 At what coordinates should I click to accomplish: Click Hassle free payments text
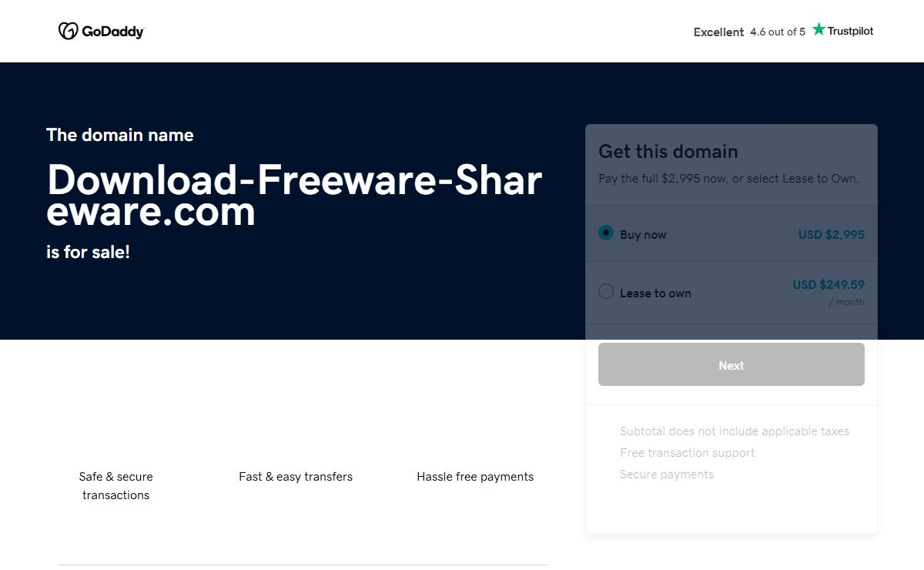coord(475,477)
